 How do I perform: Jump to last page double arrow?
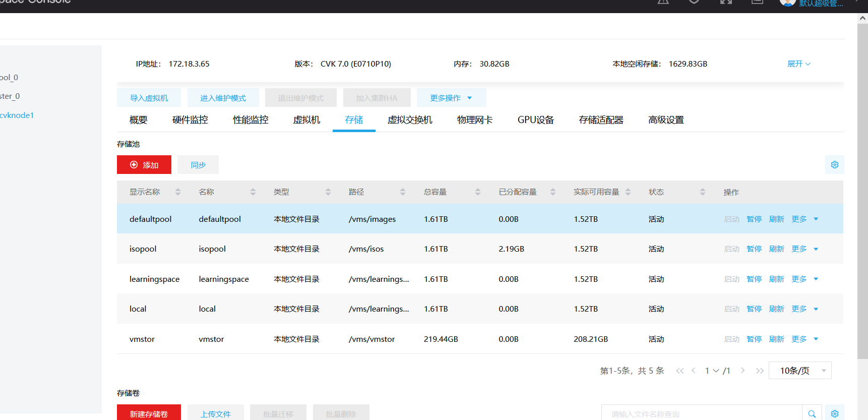point(760,371)
